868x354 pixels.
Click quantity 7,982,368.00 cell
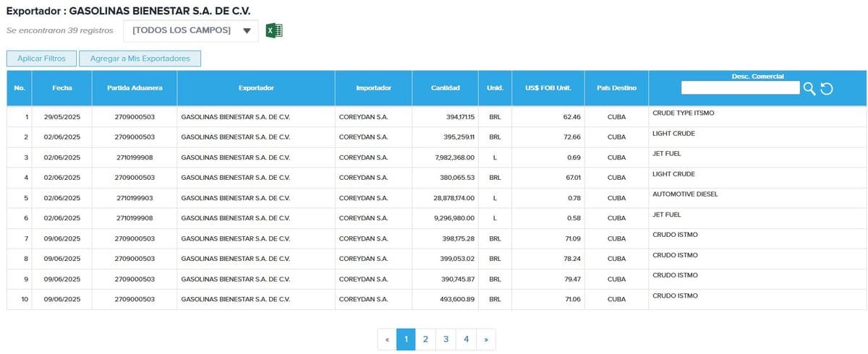446,157
